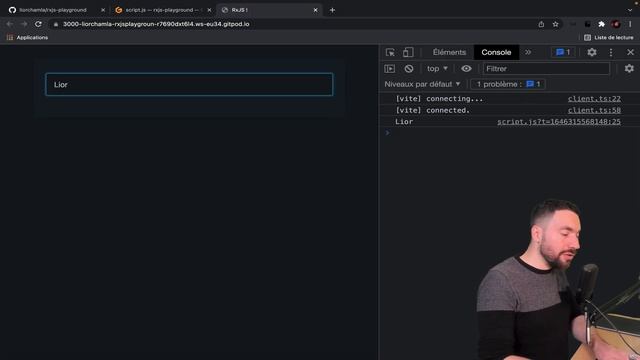The height and width of the screenshot is (360, 640).
Task: Select the '[vite] connecting...' log line
Action: (439, 99)
